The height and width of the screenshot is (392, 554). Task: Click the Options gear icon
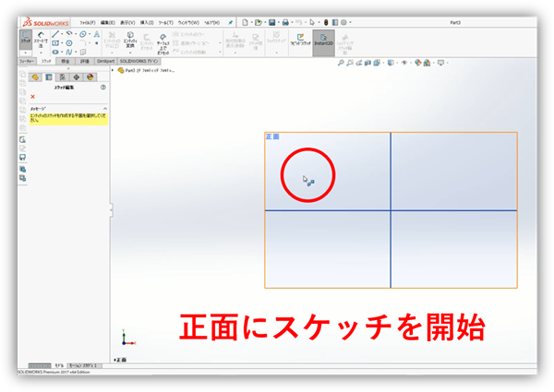coord(343,22)
